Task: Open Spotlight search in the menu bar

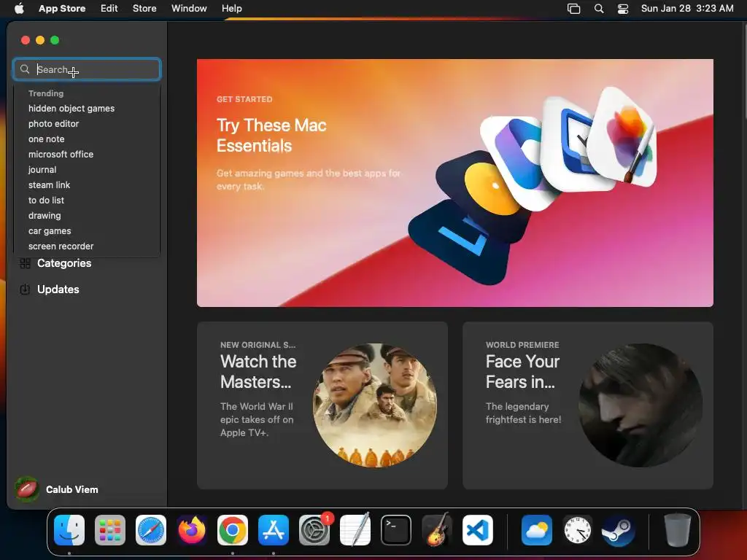Action: (599, 9)
